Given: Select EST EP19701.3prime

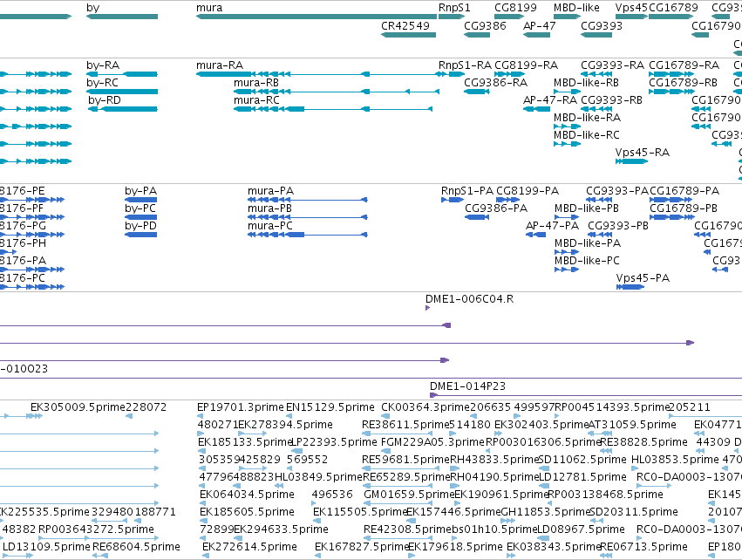Looking at the screenshot, I should tap(241, 407).
